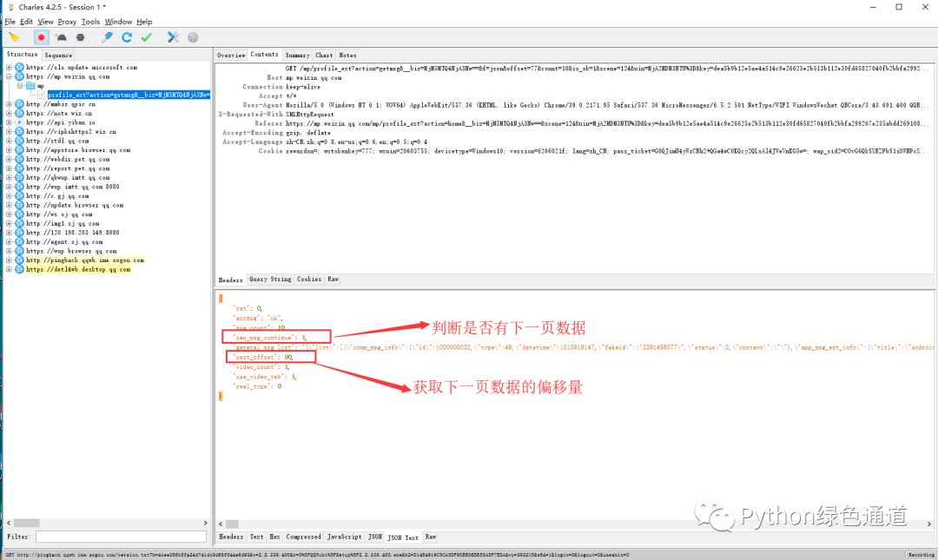Image resolution: width=938 pixels, height=560 pixels.
Task: Repeat the request with the blue arrow icon
Action: (x=127, y=37)
